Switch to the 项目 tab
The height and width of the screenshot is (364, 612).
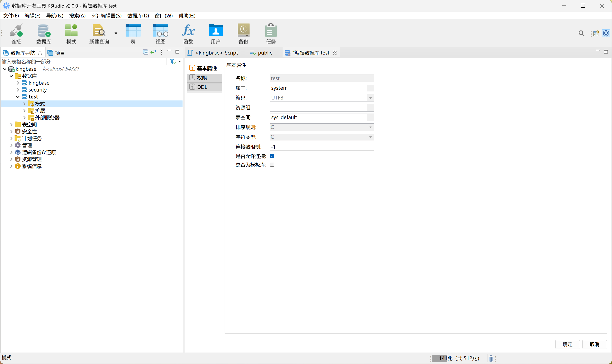point(56,53)
